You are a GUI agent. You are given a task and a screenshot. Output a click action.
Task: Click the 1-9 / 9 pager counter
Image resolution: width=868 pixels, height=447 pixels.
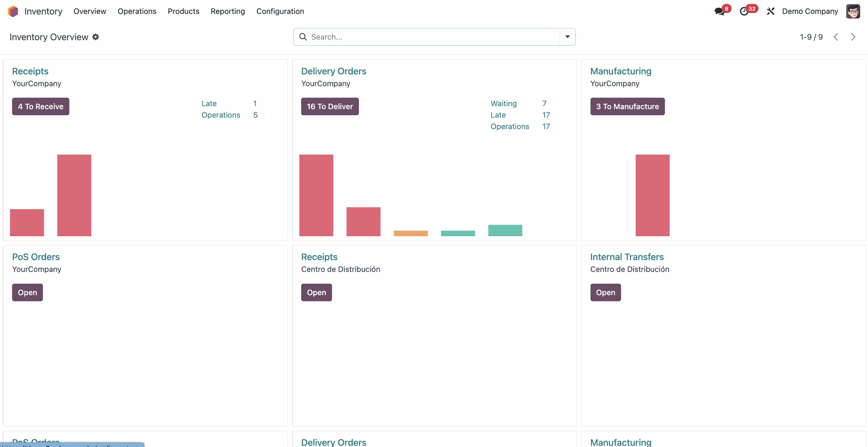coord(811,37)
